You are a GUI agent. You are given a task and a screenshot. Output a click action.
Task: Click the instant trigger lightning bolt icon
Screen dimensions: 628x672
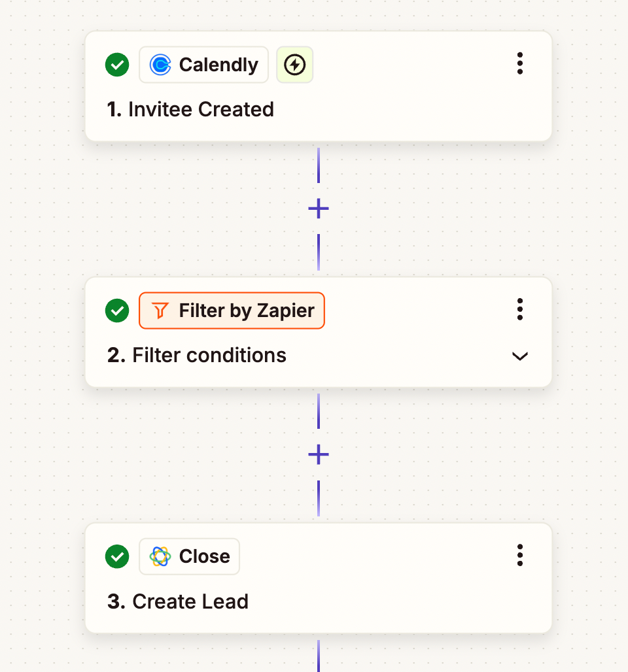click(294, 65)
